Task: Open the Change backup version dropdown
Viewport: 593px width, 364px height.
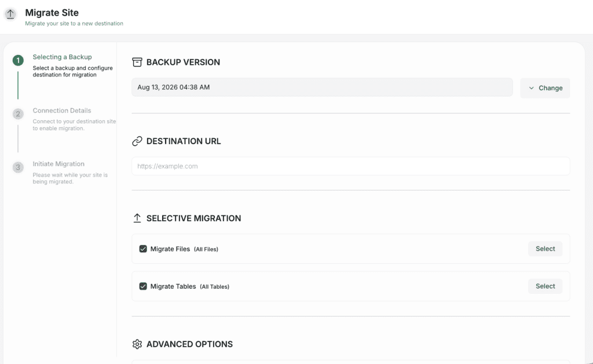Action: pyautogui.click(x=545, y=88)
